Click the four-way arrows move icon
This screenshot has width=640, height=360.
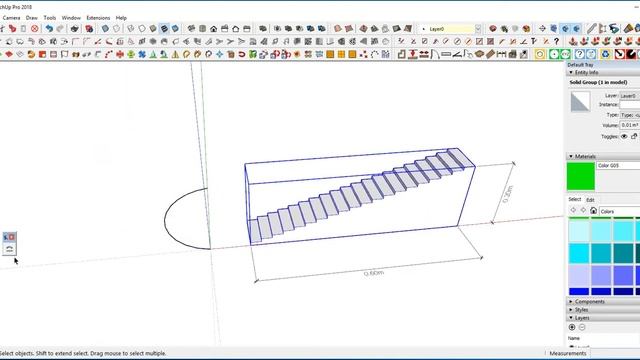(x=542, y=29)
